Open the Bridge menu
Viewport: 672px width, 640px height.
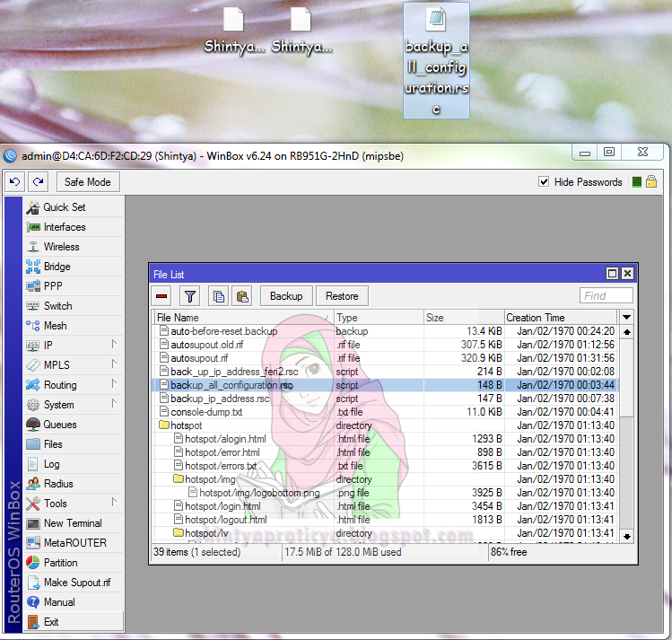coord(74,267)
